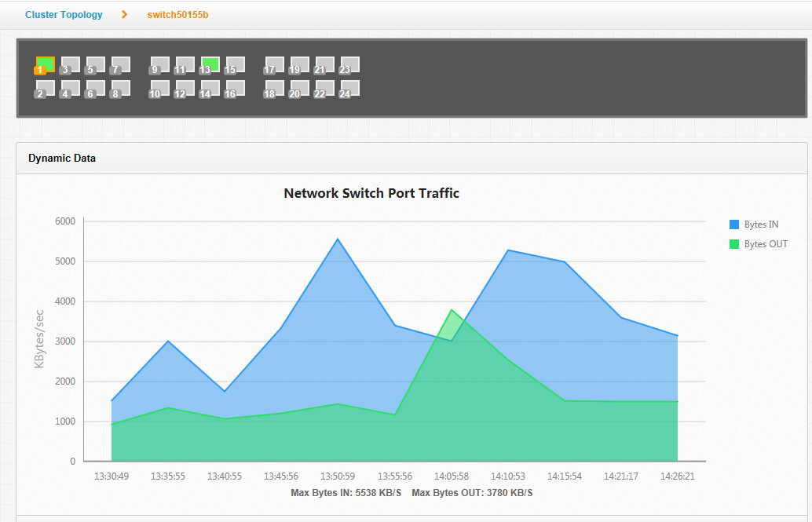812x522 pixels.
Task: Click the 14:05:58 time axis label
Action: (x=452, y=476)
